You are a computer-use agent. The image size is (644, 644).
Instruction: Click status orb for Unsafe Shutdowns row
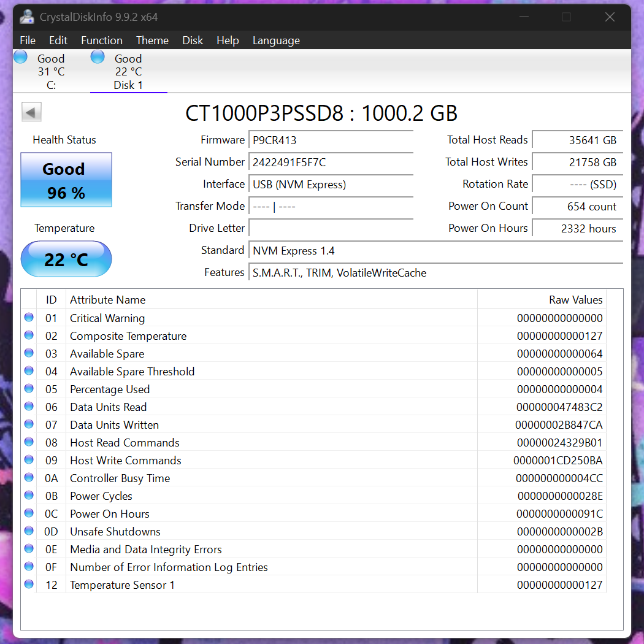pos(29,531)
